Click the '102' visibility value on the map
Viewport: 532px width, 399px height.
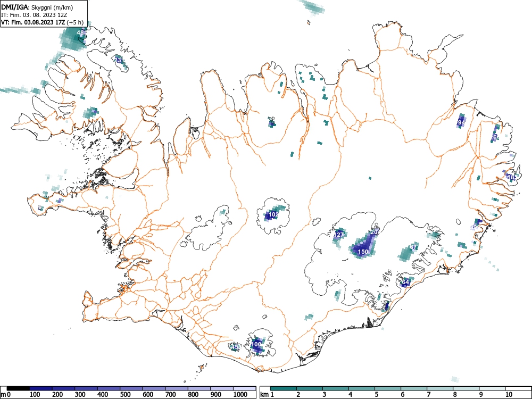(x=273, y=214)
